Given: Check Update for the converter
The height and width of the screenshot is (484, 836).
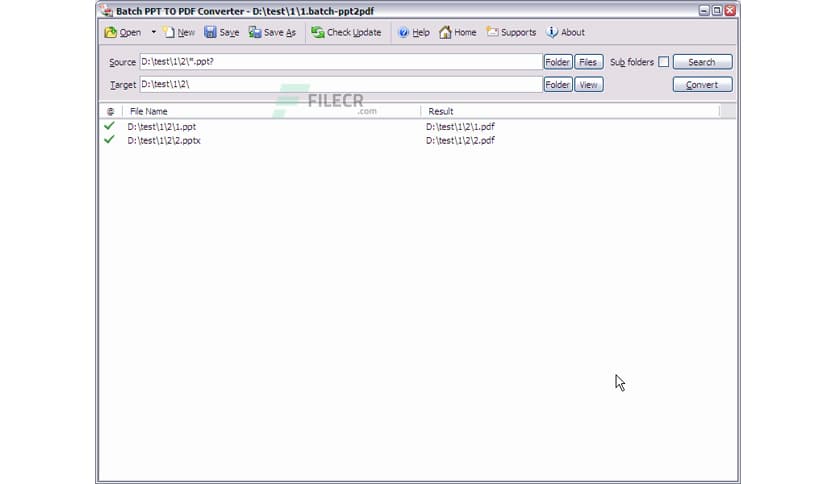Looking at the screenshot, I should point(347,33).
